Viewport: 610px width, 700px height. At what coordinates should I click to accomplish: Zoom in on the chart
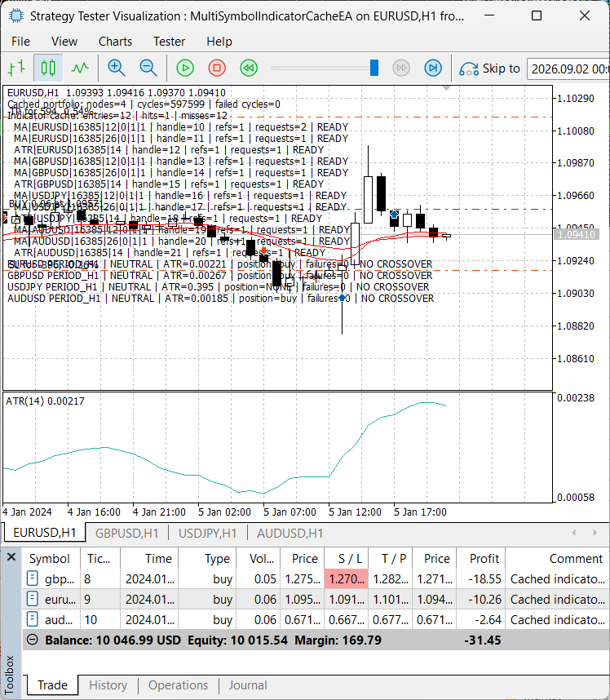[x=117, y=69]
